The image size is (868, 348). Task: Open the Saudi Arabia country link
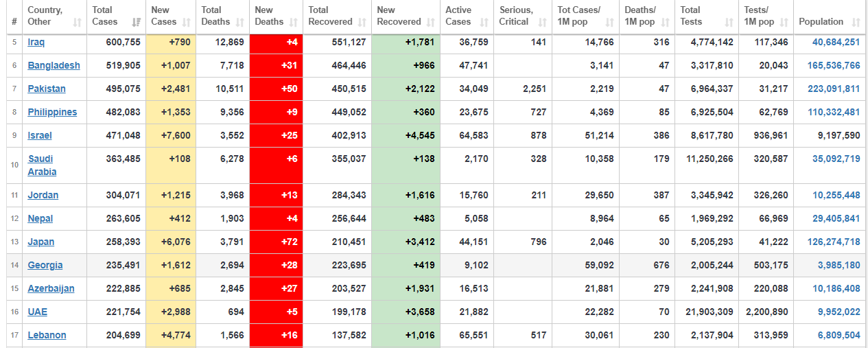42,165
